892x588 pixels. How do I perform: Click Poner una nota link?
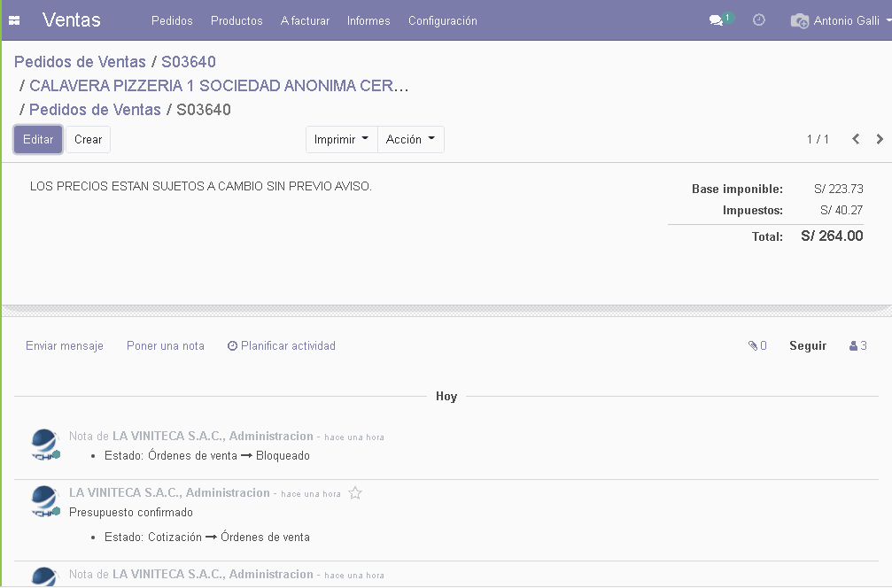166,346
